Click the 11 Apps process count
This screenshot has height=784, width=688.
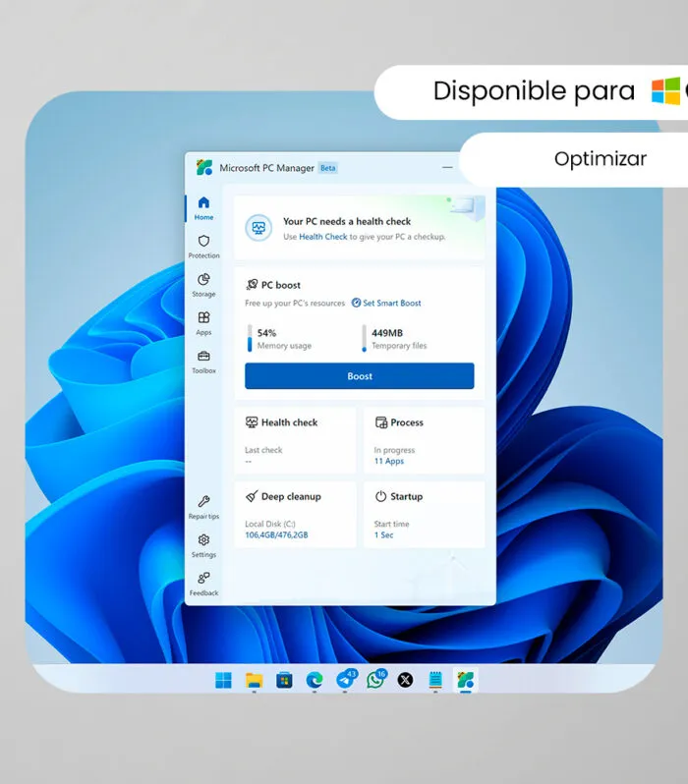pyautogui.click(x=389, y=461)
